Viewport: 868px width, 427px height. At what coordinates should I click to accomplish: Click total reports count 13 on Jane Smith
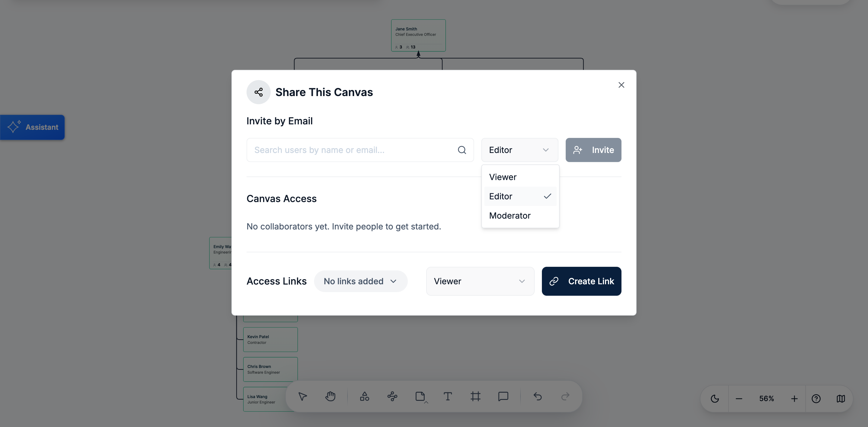coord(411,47)
